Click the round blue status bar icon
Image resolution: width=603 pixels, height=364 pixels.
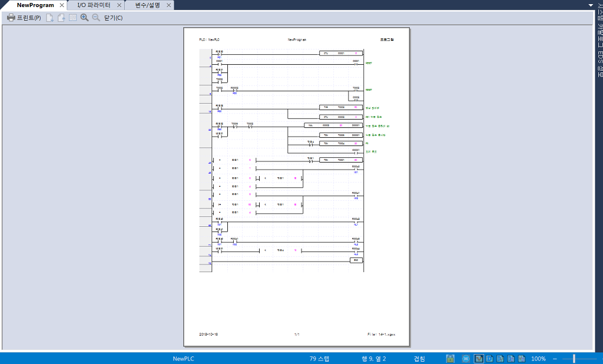[x=466, y=359]
